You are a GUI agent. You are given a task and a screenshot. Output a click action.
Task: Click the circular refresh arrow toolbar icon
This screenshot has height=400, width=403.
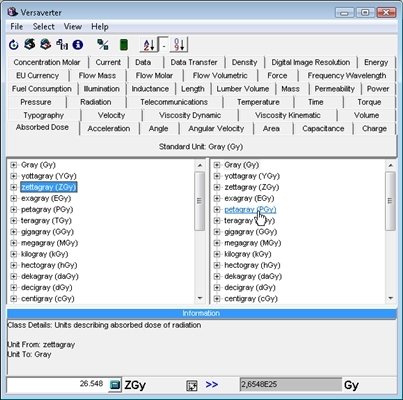[14, 44]
